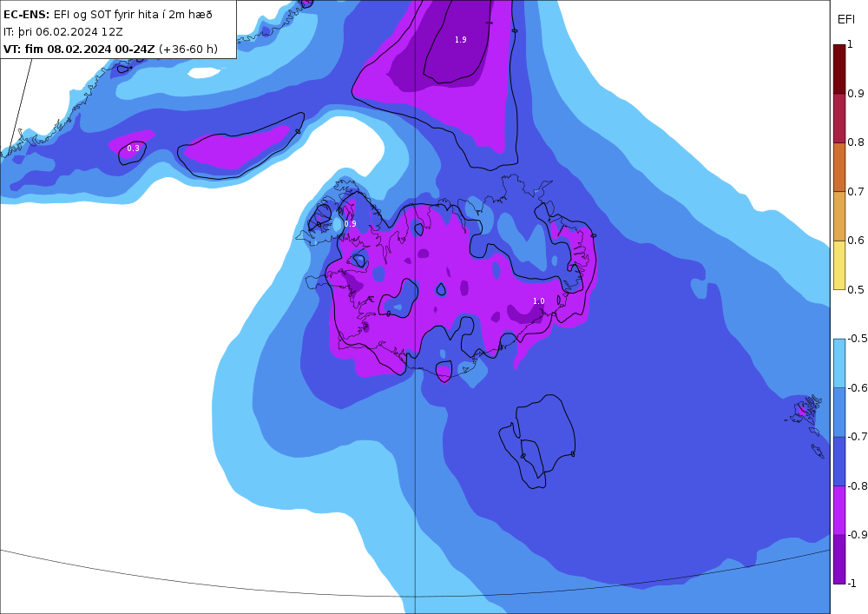Click the light orange 0.6–0.7 legend swatch
Screen dimensions: 868x614
coord(839,216)
